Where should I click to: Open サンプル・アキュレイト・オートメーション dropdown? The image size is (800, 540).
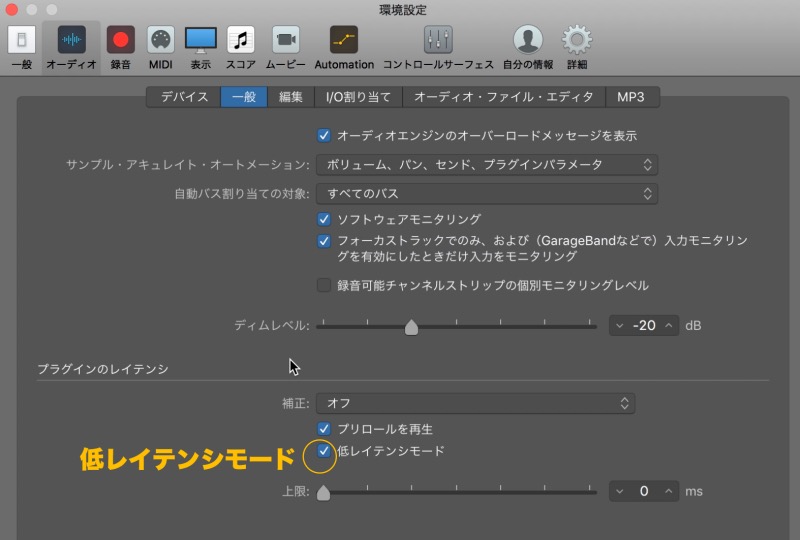pyautogui.click(x=487, y=165)
